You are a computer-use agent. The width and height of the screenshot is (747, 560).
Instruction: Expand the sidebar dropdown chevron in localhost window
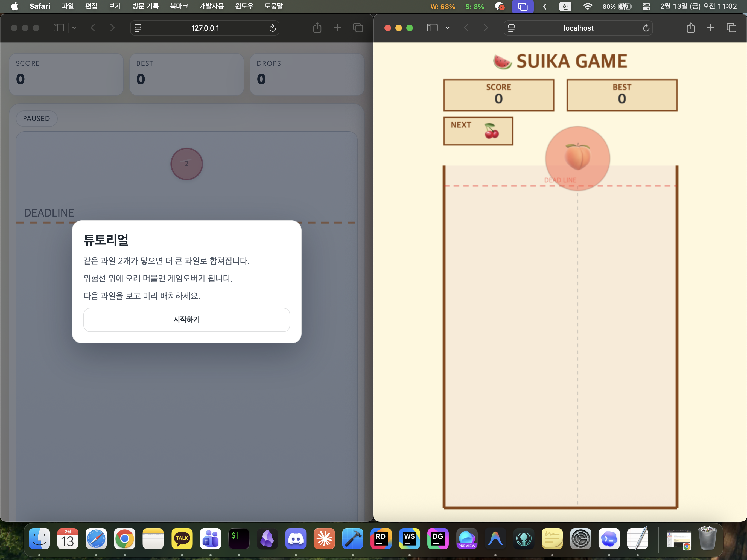447,28
